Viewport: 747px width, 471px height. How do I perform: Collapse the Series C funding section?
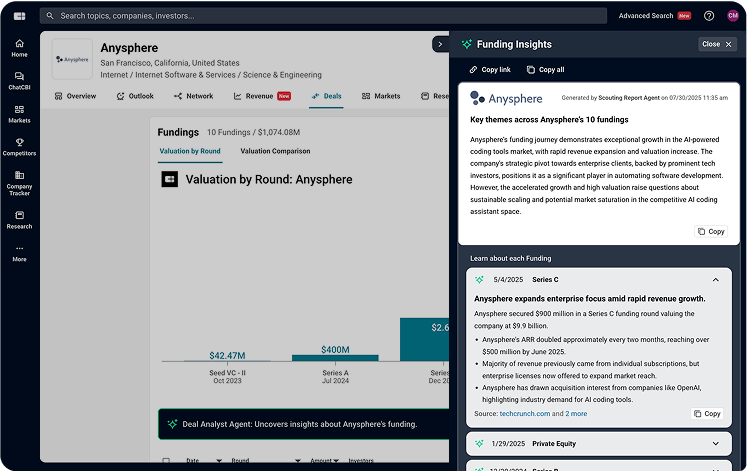point(715,280)
